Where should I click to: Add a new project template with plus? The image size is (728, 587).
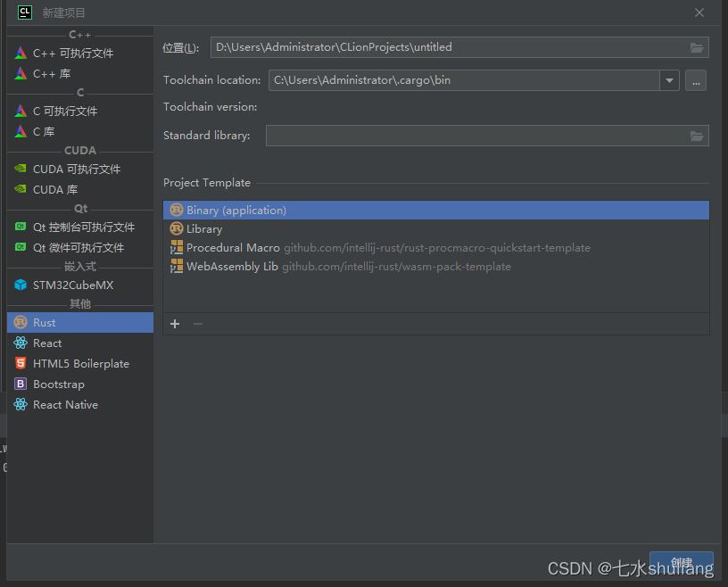pyautogui.click(x=175, y=324)
